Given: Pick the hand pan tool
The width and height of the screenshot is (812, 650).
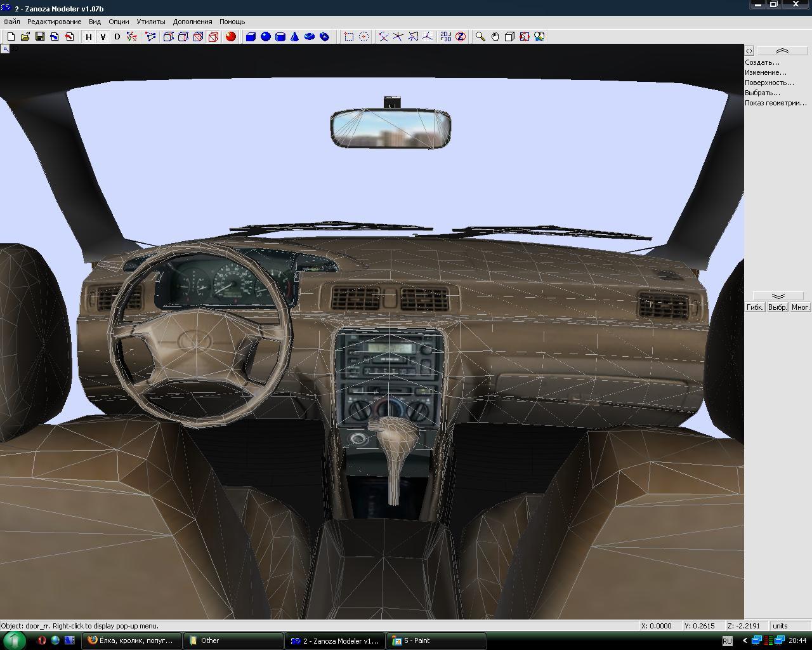Looking at the screenshot, I should point(495,37).
